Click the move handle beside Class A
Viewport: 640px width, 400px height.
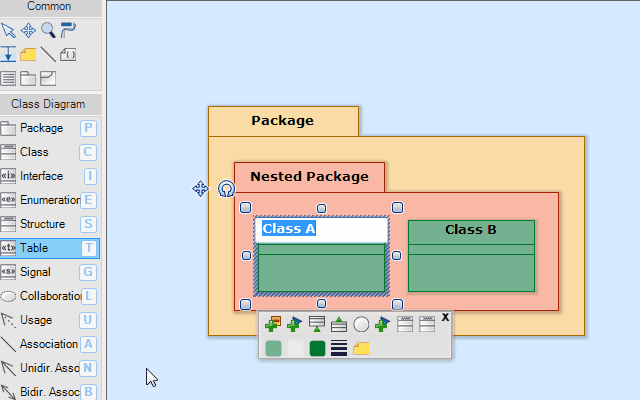[x=200, y=189]
